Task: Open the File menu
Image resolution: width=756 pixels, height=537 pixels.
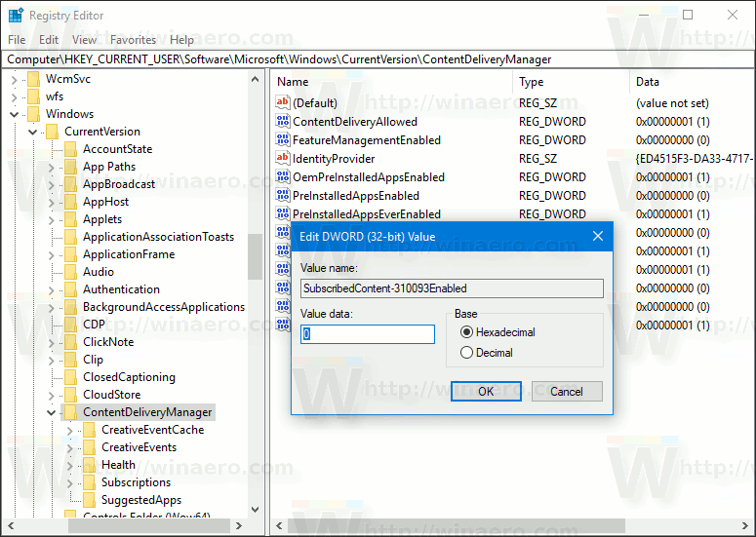Action: 17,40
